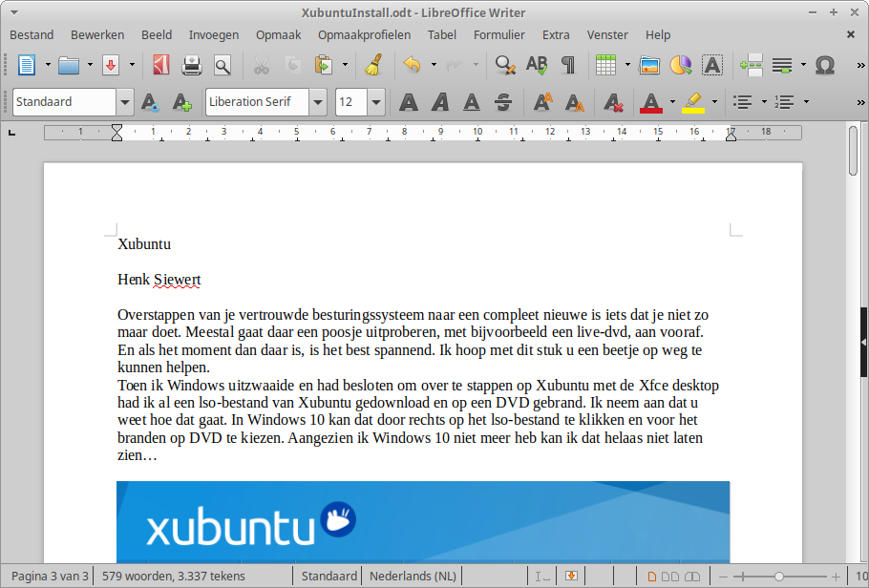Click the Xubuntu logo image in the document

click(423, 522)
